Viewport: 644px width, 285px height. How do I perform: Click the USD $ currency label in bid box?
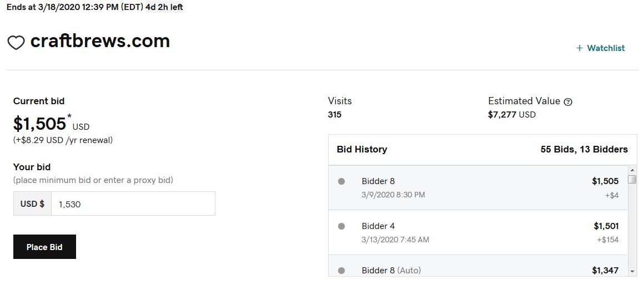32,203
